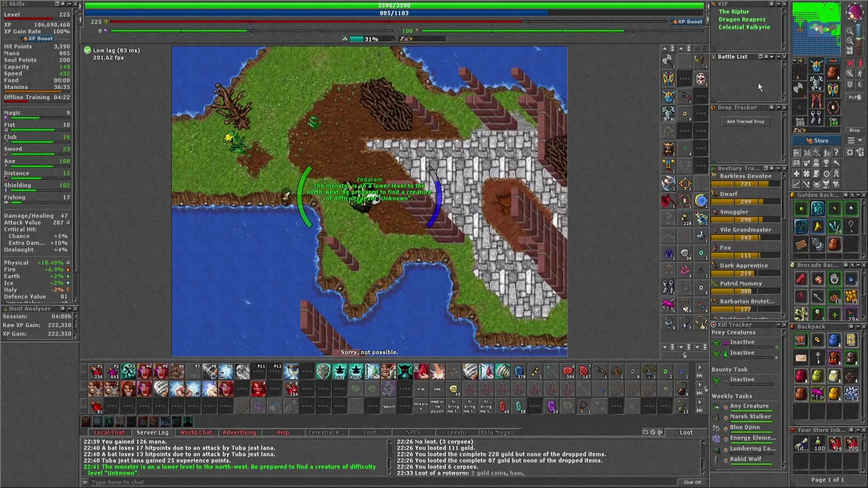868x488 pixels.
Task: Collapse the VIP panel
Action: (778, 3)
